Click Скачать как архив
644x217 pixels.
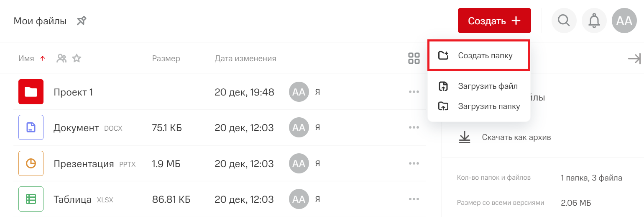pyautogui.click(x=516, y=137)
